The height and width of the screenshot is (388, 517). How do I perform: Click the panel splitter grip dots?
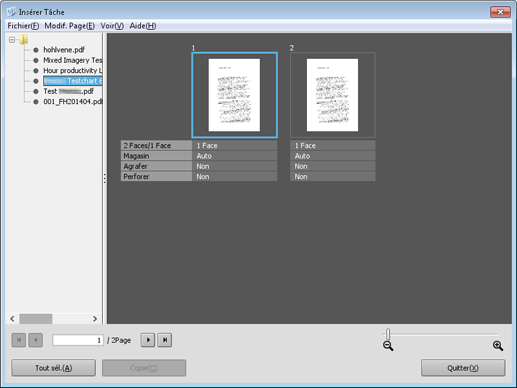105,178
